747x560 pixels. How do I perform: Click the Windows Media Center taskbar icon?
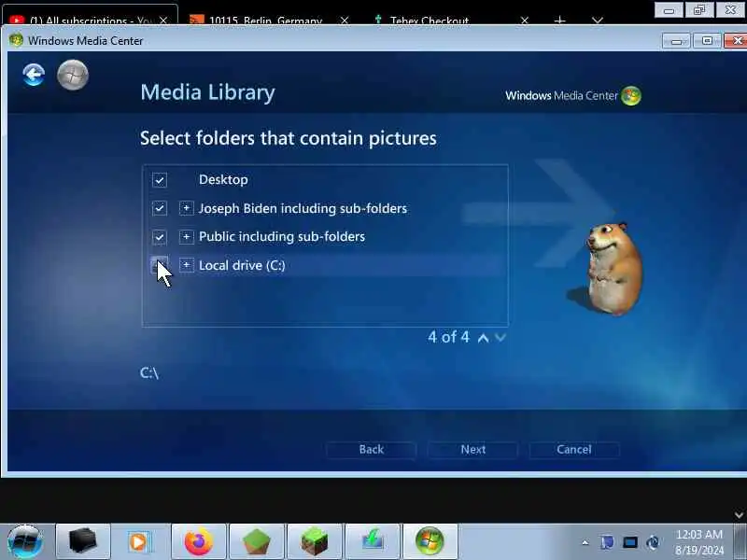(430, 541)
